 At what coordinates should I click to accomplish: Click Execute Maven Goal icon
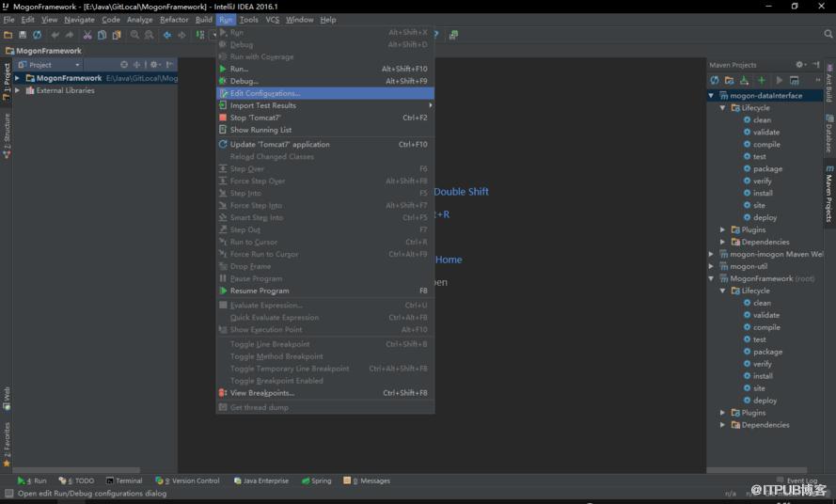click(x=794, y=81)
